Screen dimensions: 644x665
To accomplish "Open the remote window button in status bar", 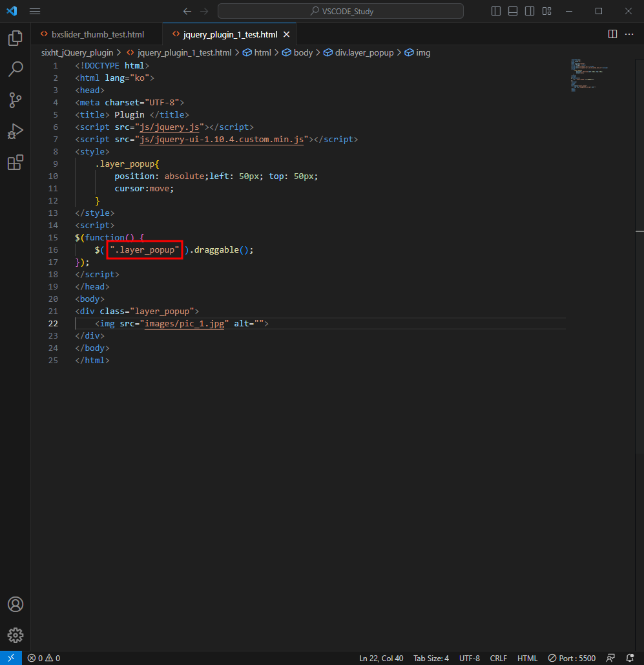I will 11,658.
